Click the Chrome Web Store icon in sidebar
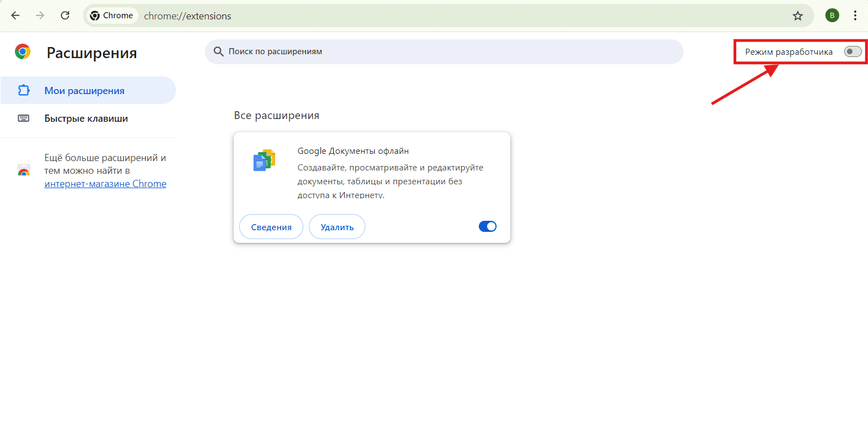 [23, 170]
